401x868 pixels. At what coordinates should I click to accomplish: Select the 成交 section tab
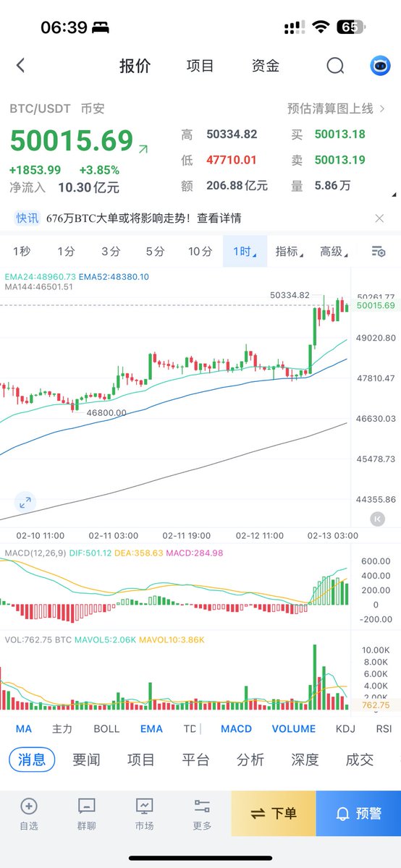pos(360,759)
